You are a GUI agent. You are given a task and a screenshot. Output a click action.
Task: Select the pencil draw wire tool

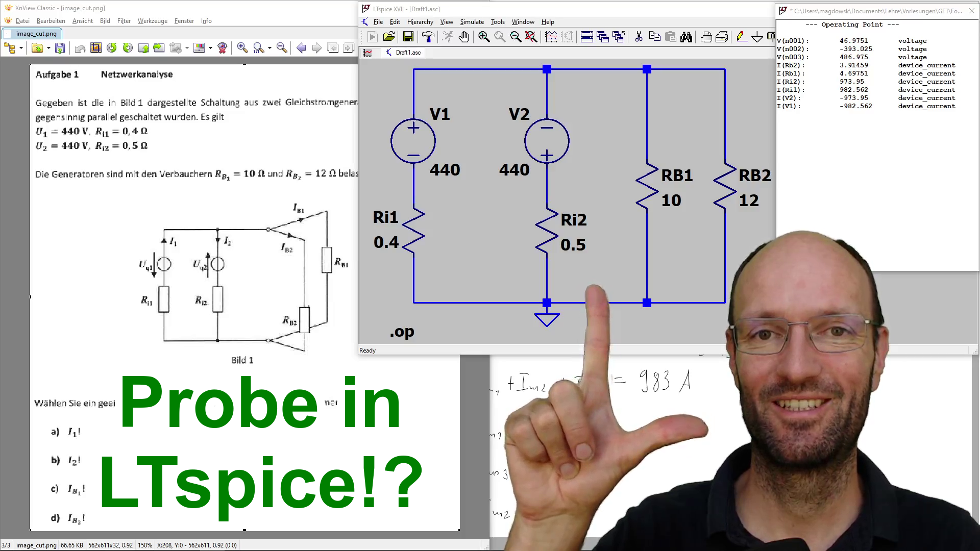pos(741,37)
